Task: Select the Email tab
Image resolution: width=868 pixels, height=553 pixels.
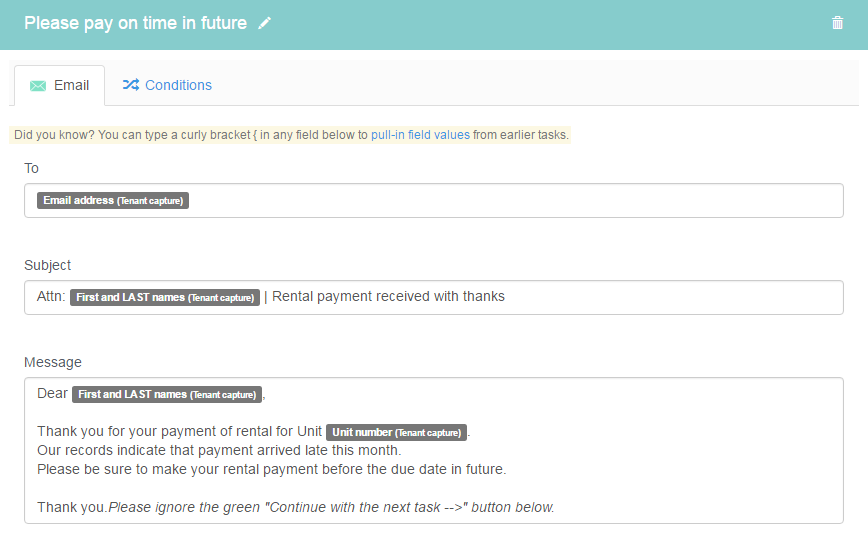Action: [x=59, y=85]
